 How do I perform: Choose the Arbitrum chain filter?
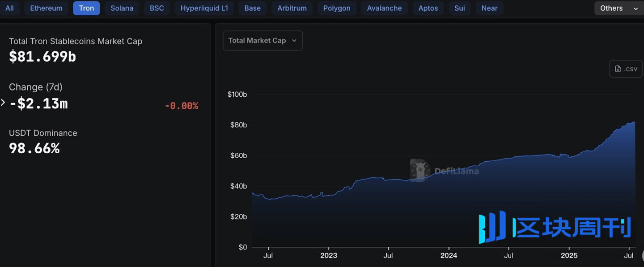click(x=292, y=8)
